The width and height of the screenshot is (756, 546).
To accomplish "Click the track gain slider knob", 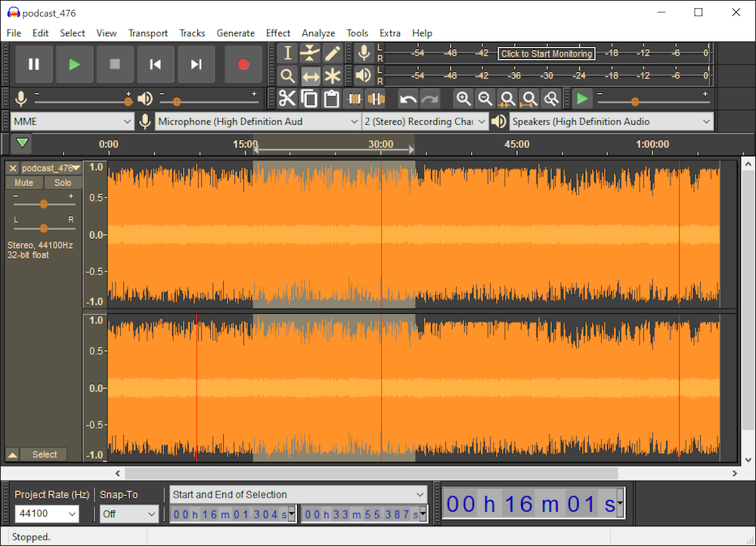I will (x=44, y=204).
